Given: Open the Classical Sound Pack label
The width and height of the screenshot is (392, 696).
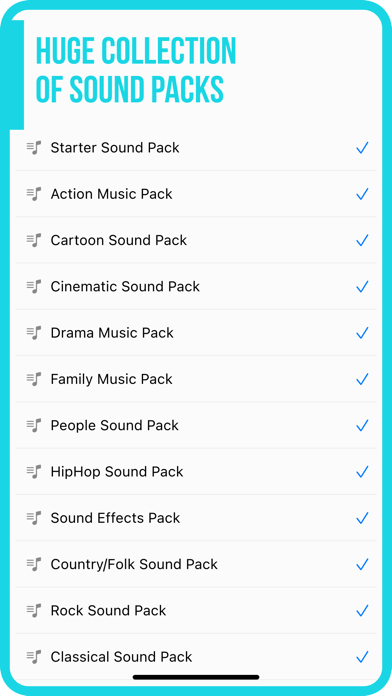Looking at the screenshot, I should 121,656.
